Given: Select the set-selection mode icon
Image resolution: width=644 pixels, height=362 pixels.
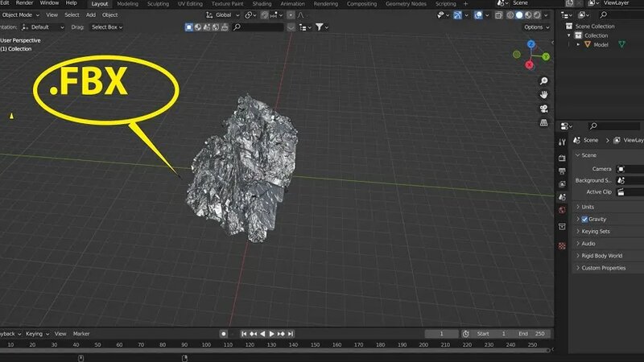Looking at the screenshot, I should (x=189, y=27).
